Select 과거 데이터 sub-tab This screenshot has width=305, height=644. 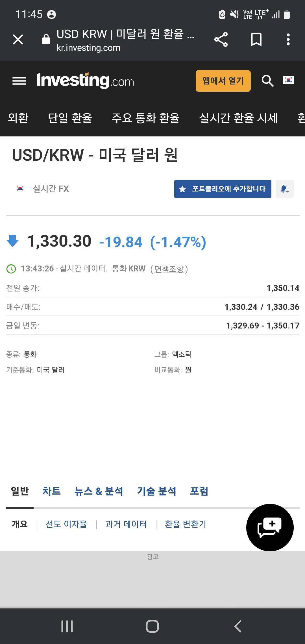[x=126, y=524]
